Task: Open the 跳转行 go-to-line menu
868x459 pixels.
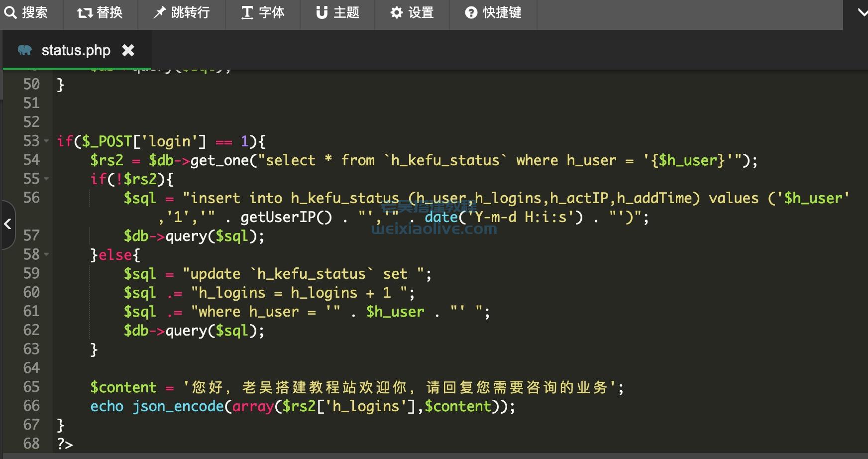Action: click(182, 12)
